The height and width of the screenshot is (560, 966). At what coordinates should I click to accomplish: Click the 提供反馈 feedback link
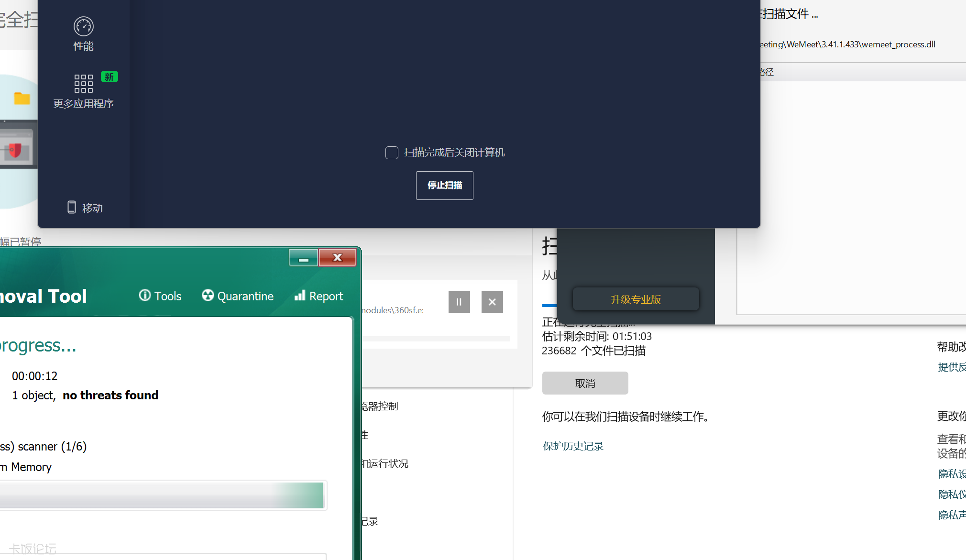pos(951,366)
